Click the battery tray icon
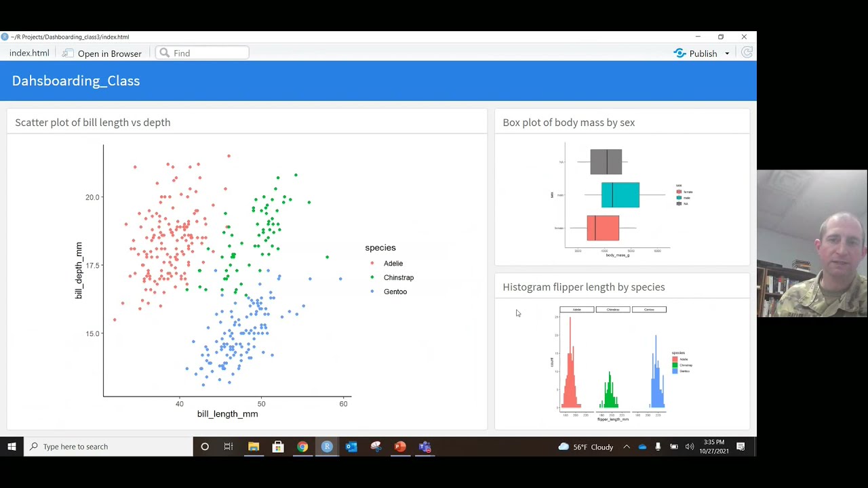The height and width of the screenshot is (488, 868). [x=674, y=447]
